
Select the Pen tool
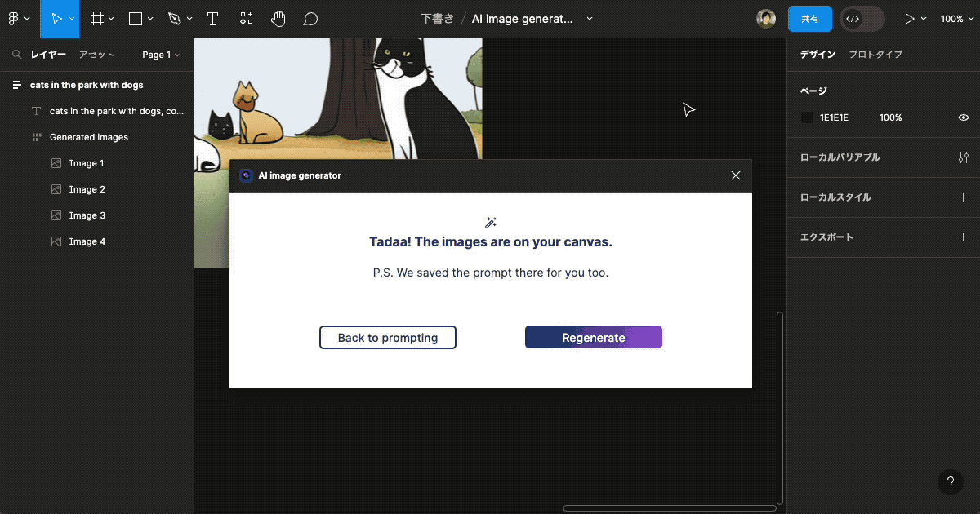coord(174,18)
